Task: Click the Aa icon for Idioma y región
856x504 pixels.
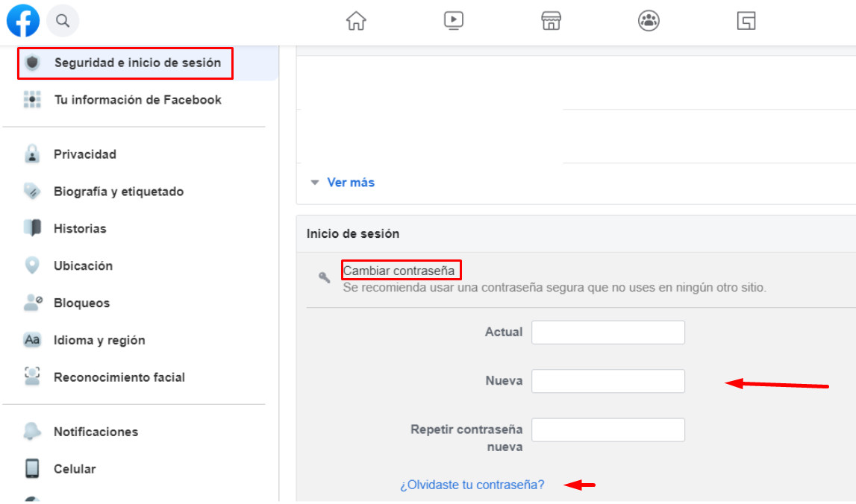Action: [x=31, y=340]
